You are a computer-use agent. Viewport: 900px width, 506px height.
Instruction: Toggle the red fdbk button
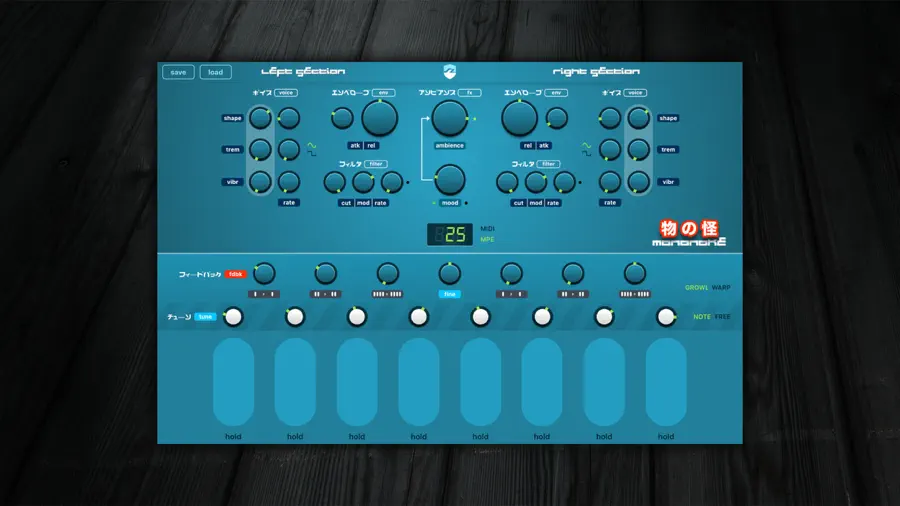[235, 274]
